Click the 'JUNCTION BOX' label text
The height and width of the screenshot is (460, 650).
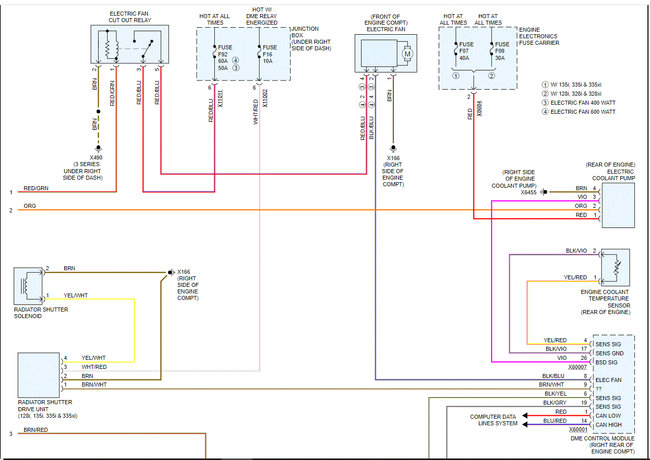(x=305, y=32)
